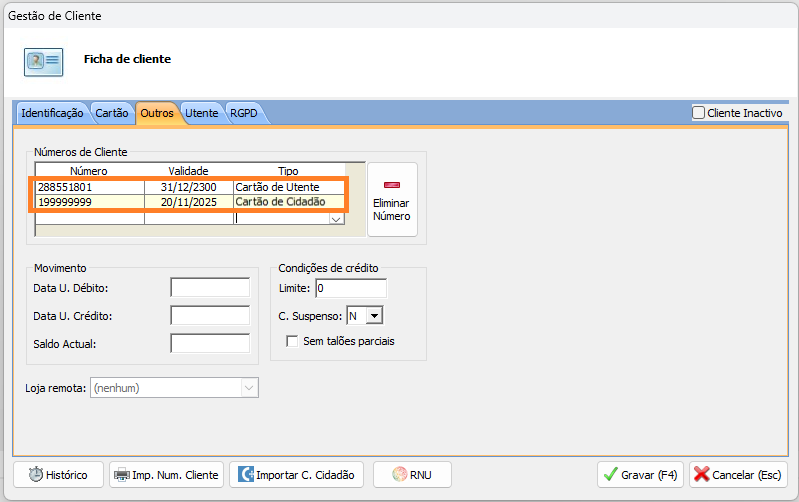Click the red Eliminar Número icon
This screenshot has width=799, height=502.
pos(391,185)
